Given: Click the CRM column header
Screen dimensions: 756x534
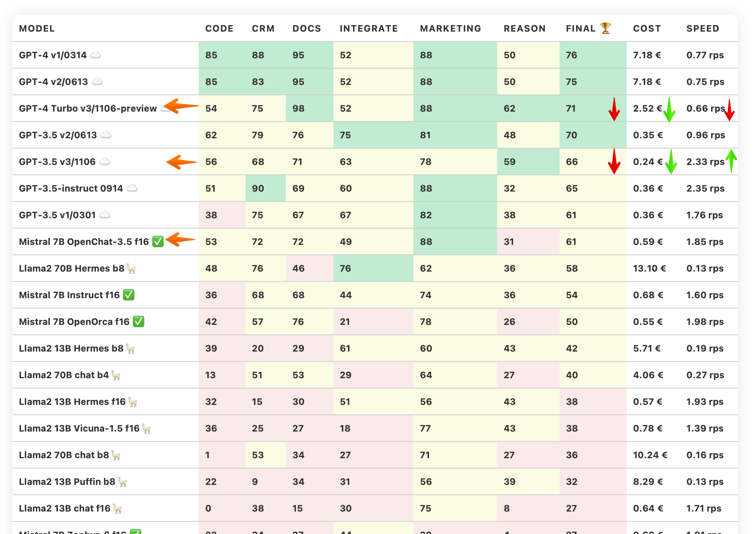Looking at the screenshot, I should coord(263,29).
